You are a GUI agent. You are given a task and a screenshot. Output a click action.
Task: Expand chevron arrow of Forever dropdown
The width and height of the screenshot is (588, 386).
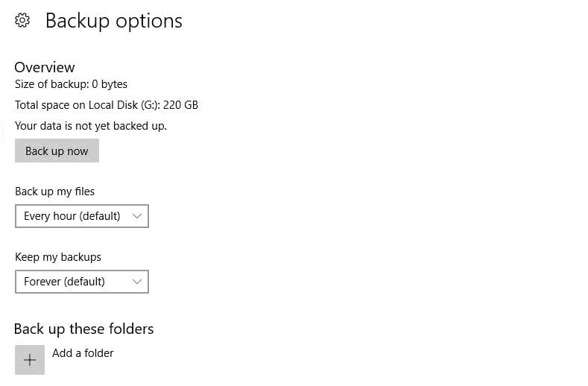(137, 282)
